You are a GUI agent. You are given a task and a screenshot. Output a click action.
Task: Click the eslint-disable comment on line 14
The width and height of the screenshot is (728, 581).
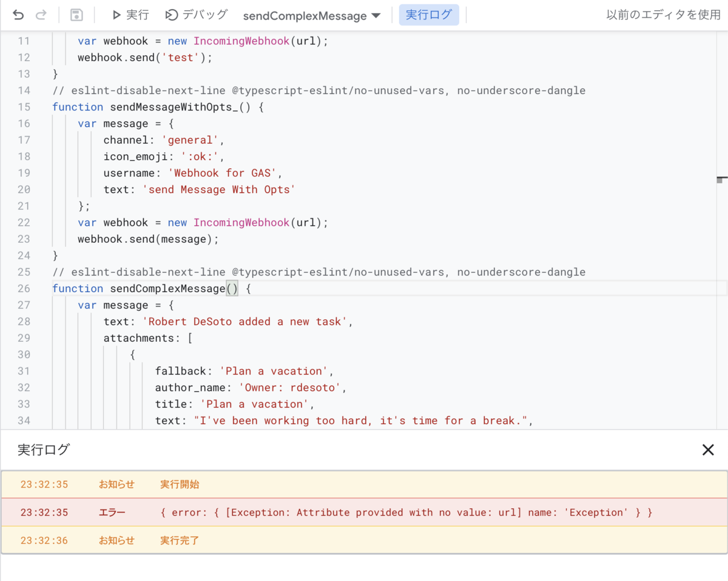[x=319, y=90]
